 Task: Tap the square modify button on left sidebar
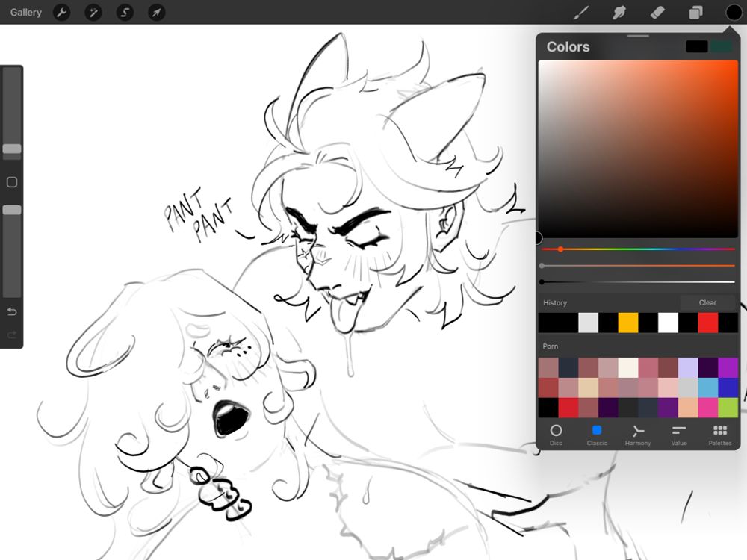point(12,182)
